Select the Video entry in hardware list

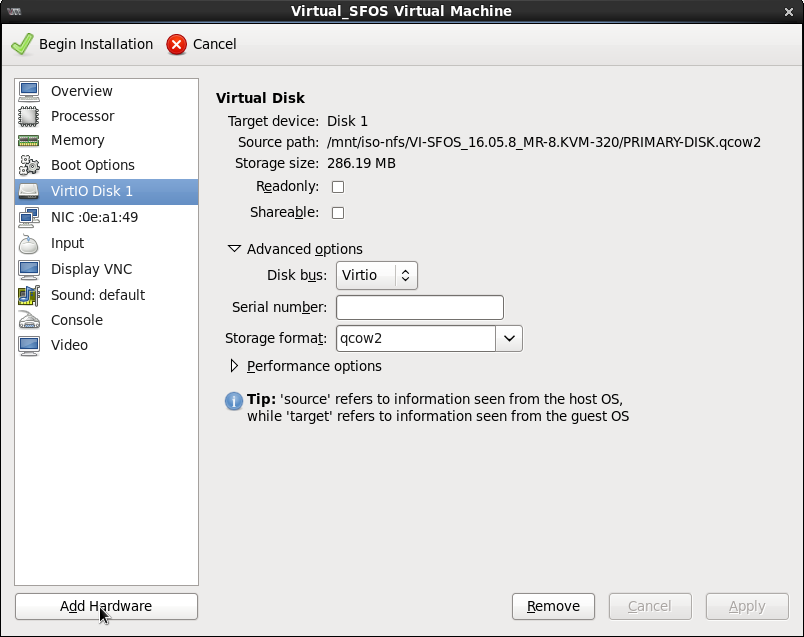69,345
